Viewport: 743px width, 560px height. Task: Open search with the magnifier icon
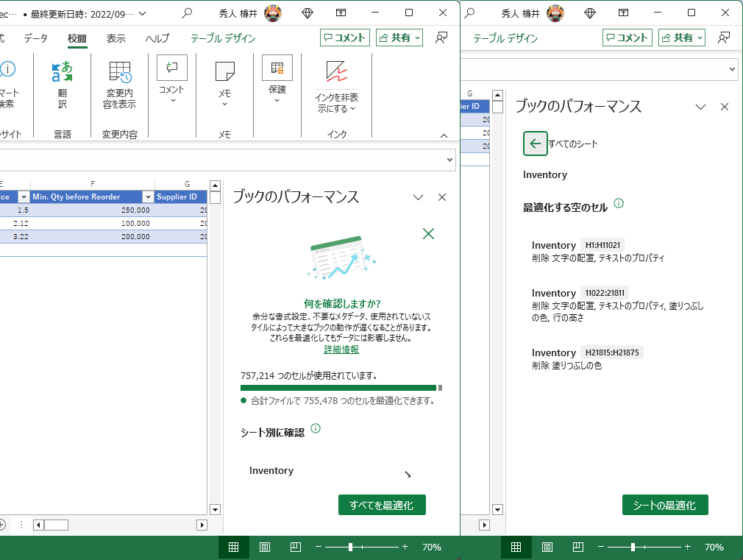pyautogui.click(x=186, y=13)
